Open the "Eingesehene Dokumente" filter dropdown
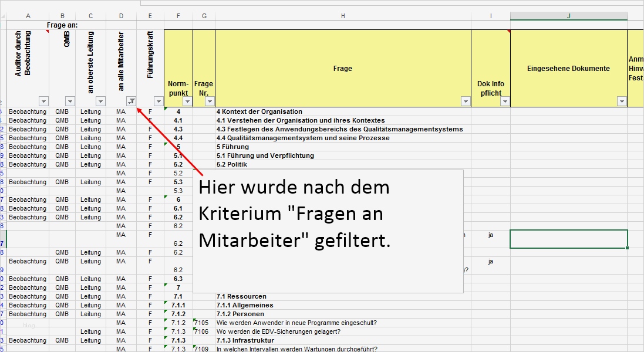This screenshot has height=352, width=644. coord(622,101)
